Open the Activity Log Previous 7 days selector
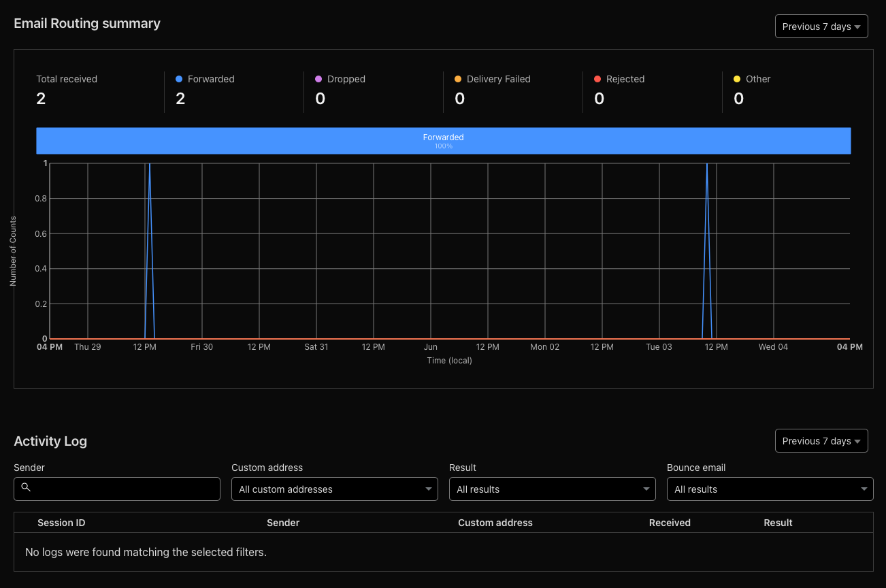This screenshot has width=886, height=588. tap(821, 440)
